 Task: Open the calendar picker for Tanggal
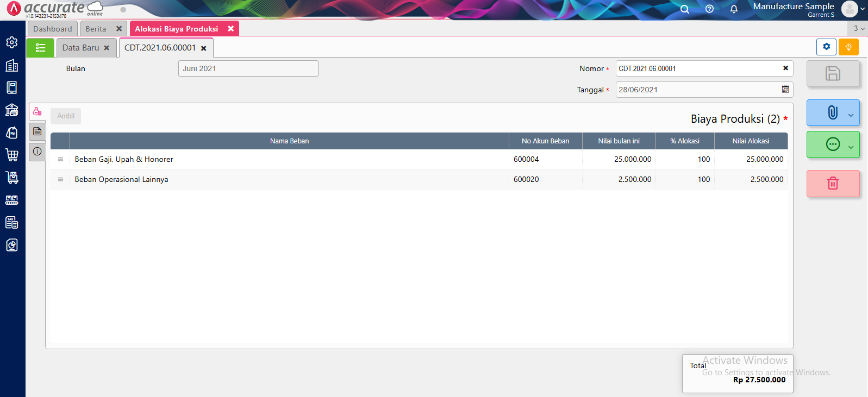coord(785,90)
